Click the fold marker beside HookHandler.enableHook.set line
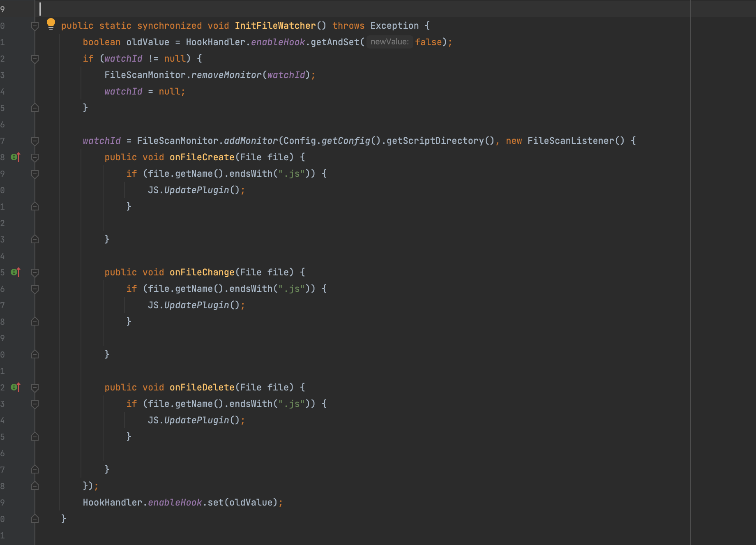Viewport: 756px width, 545px height. (x=35, y=486)
